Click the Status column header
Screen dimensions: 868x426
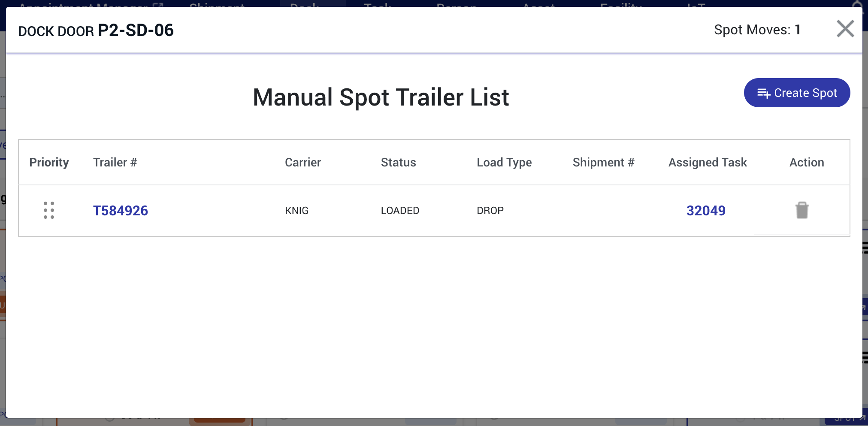click(399, 162)
